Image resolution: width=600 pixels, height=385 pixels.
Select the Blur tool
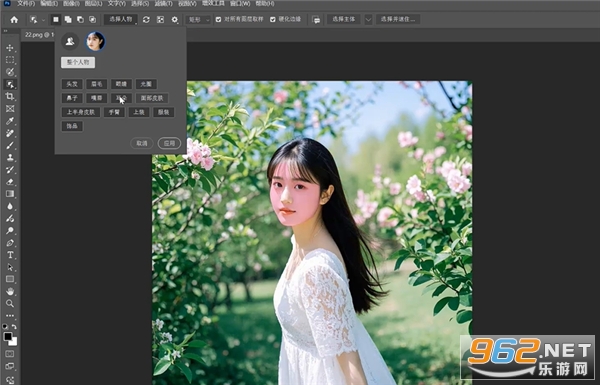10,206
